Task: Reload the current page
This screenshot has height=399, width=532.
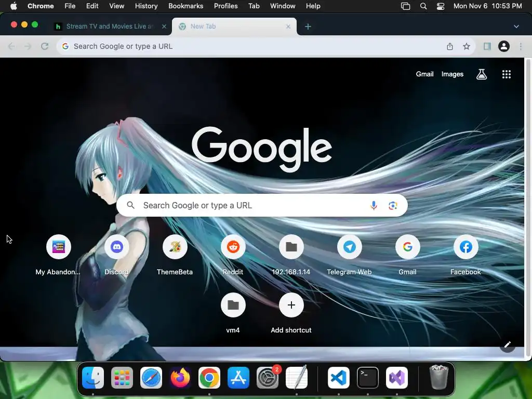Action: pyautogui.click(x=45, y=46)
